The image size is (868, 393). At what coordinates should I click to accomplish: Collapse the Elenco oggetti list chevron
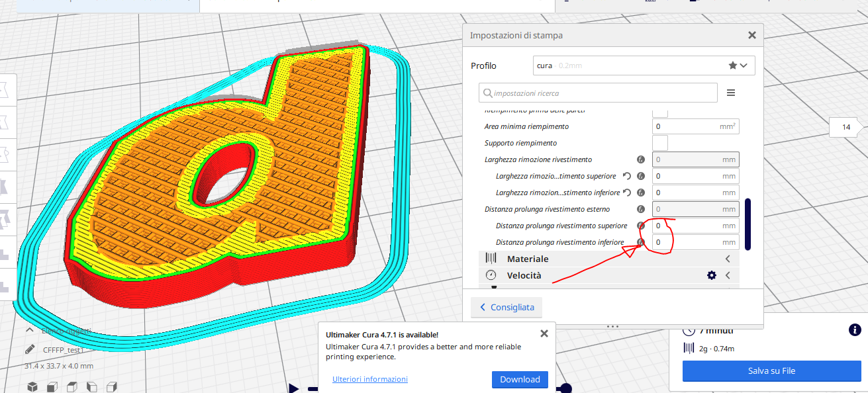tap(30, 330)
